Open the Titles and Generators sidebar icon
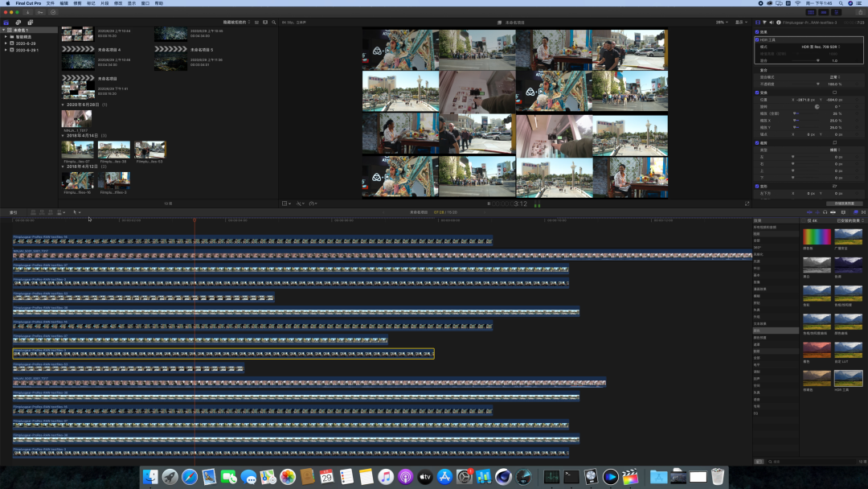The width and height of the screenshot is (868, 489). pyautogui.click(x=31, y=23)
